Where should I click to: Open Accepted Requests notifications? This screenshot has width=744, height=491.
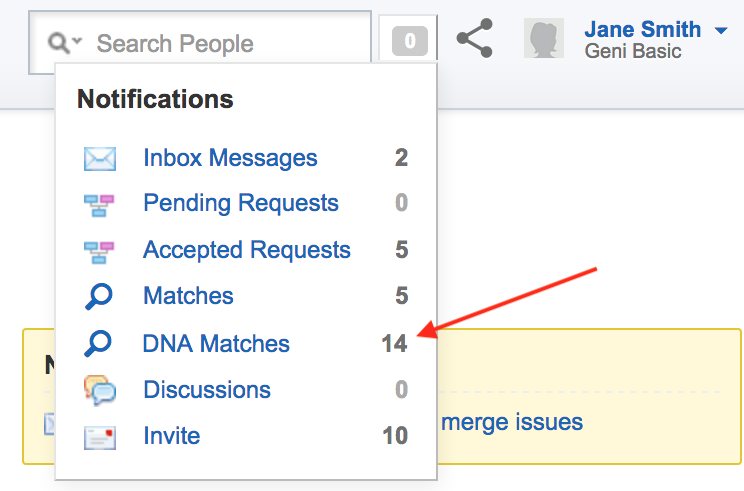click(x=247, y=250)
